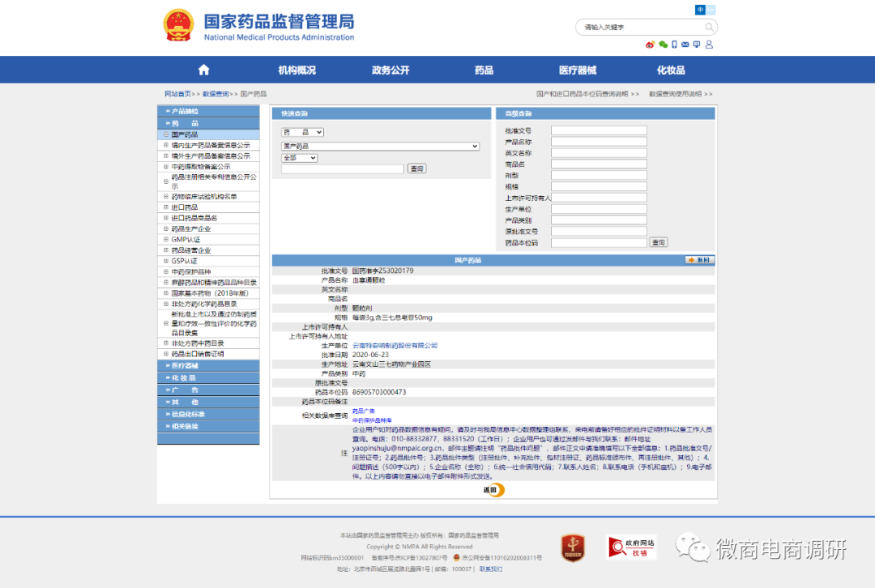The image size is (875, 588).
Task: Expand the 进口药品 tree node
Action: click(166, 207)
